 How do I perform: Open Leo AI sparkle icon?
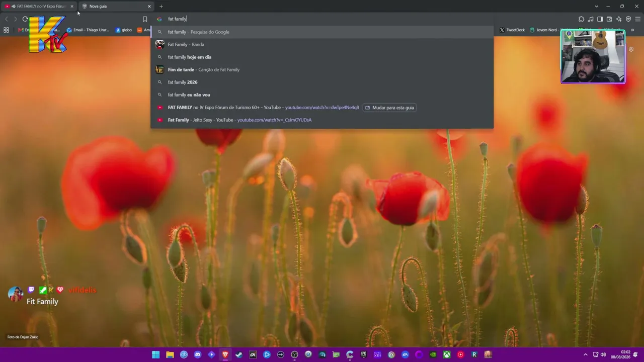619,19
